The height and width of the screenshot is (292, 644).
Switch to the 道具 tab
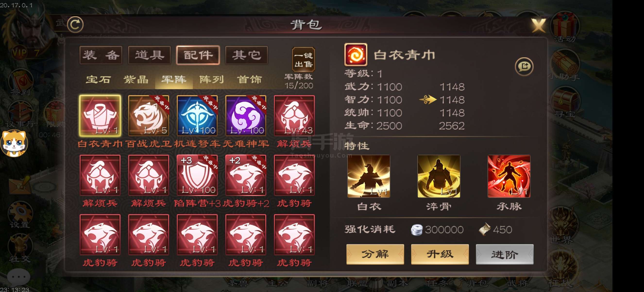point(150,55)
